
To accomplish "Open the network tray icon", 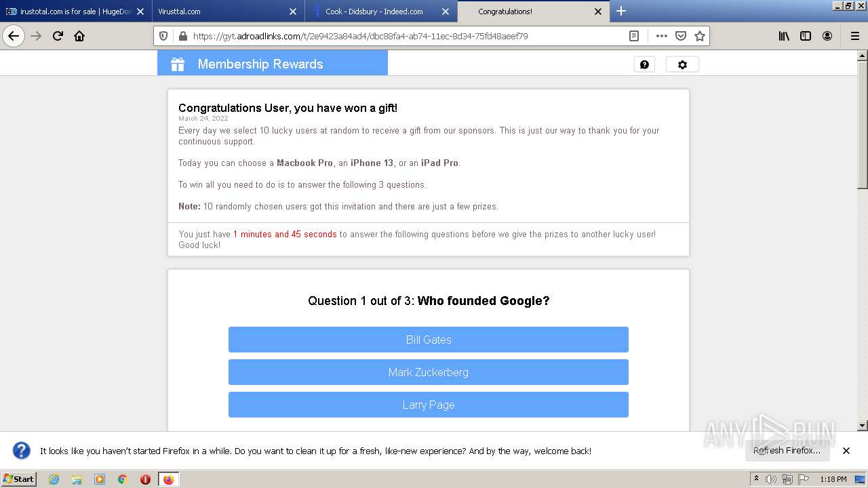I will coord(787,479).
